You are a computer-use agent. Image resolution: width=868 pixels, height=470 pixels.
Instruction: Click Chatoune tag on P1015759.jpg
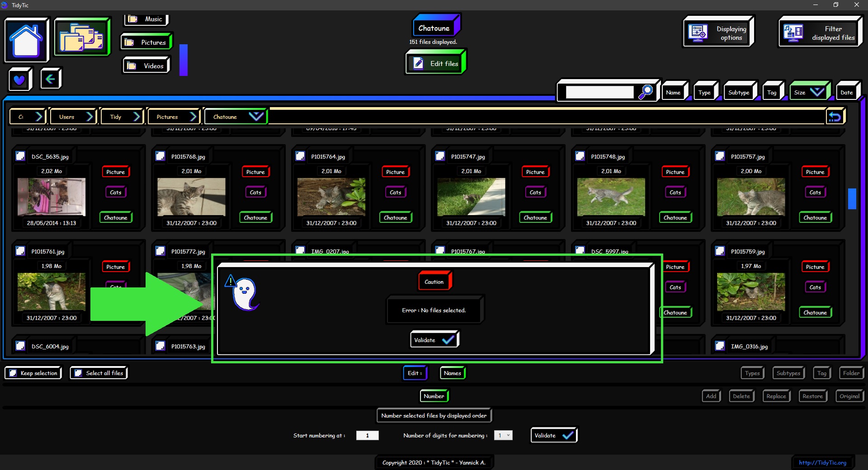tap(815, 312)
